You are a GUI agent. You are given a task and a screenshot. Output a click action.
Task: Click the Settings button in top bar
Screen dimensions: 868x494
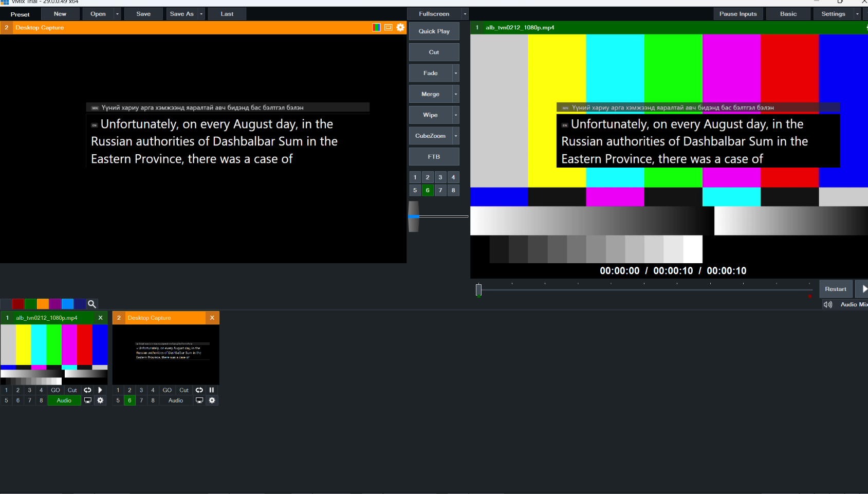pyautogui.click(x=833, y=14)
